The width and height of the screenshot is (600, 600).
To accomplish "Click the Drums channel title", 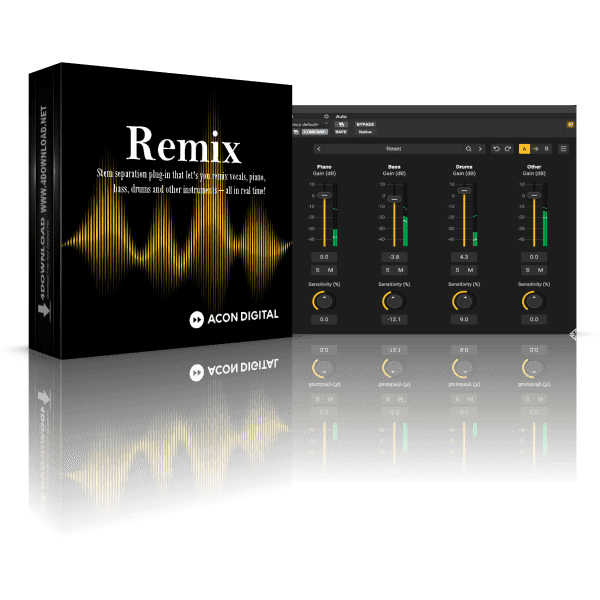I will click(x=464, y=167).
